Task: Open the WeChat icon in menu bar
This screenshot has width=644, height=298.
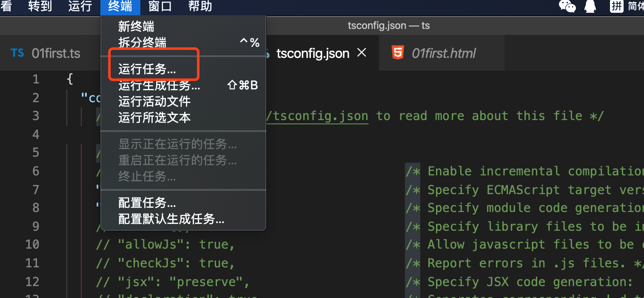Action: point(567,6)
